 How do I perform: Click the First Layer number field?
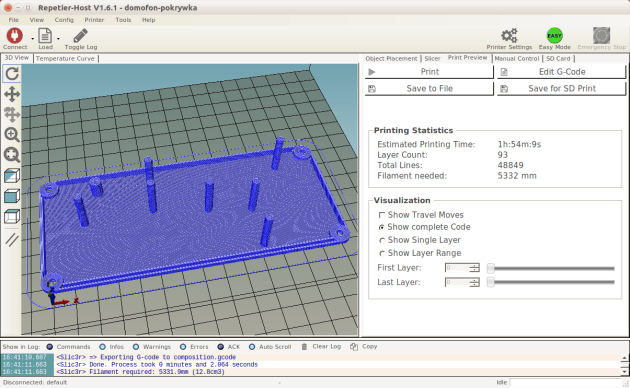pyautogui.click(x=457, y=268)
